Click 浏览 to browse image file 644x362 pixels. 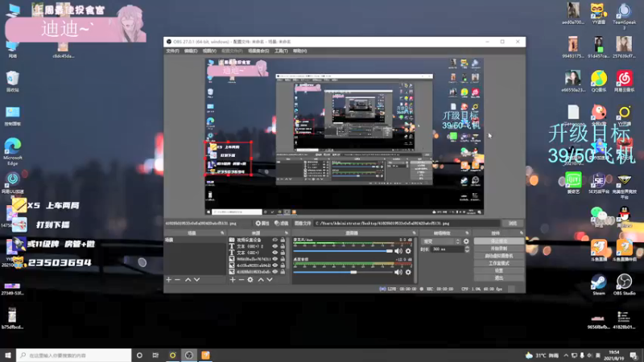point(513,224)
